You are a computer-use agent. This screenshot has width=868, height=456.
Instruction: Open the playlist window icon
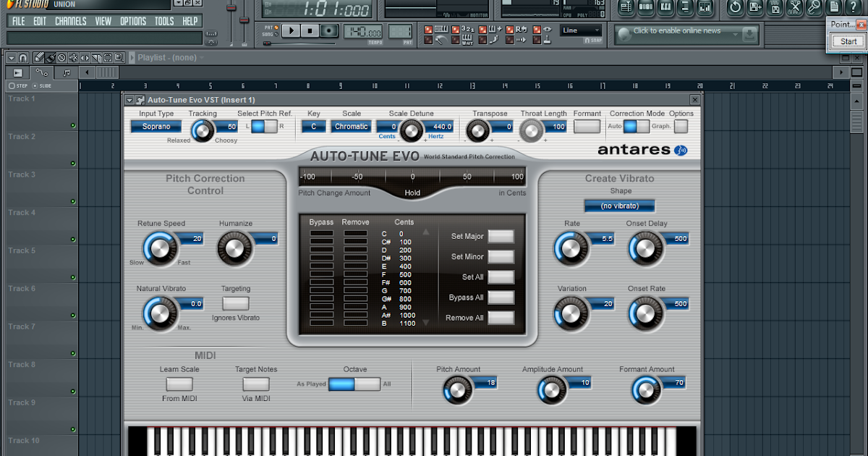click(627, 7)
